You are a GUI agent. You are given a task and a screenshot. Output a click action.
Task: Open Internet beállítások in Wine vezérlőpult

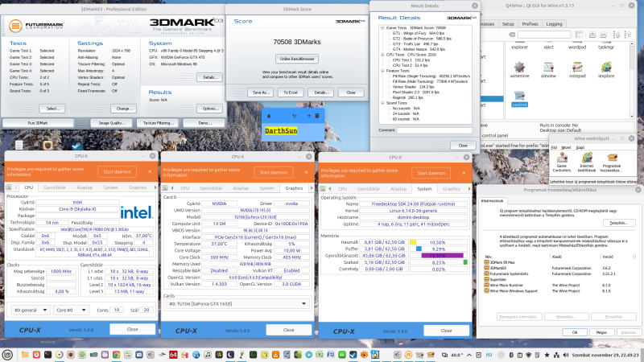[587, 162]
